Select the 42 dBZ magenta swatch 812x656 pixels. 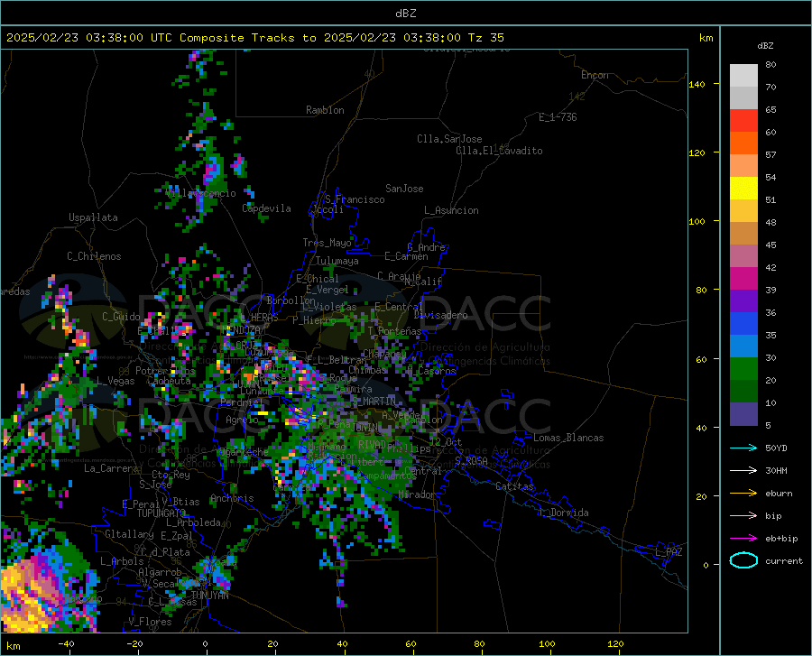[x=743, y=279]
